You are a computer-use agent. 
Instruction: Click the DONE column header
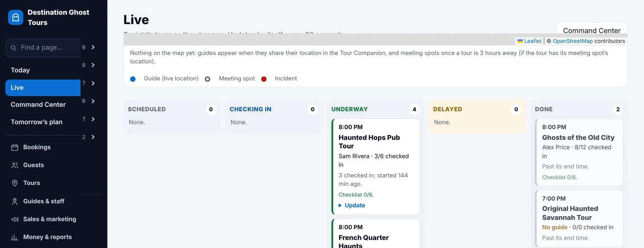(x=544, y=109)
